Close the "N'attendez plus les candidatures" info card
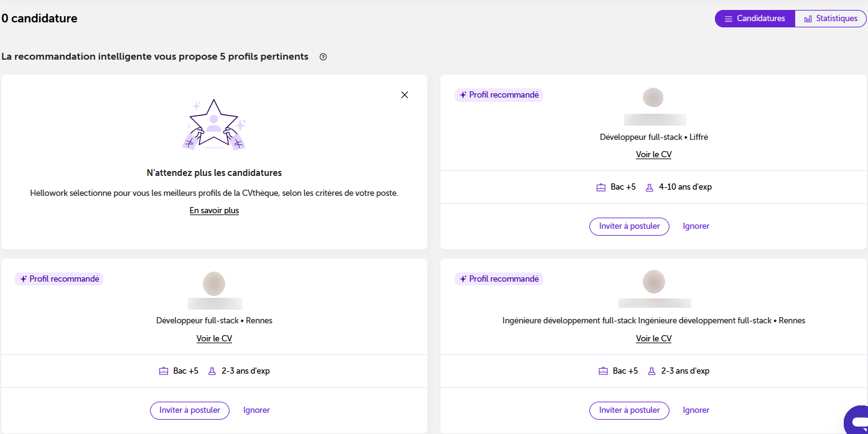 click(x=404, y=95)
